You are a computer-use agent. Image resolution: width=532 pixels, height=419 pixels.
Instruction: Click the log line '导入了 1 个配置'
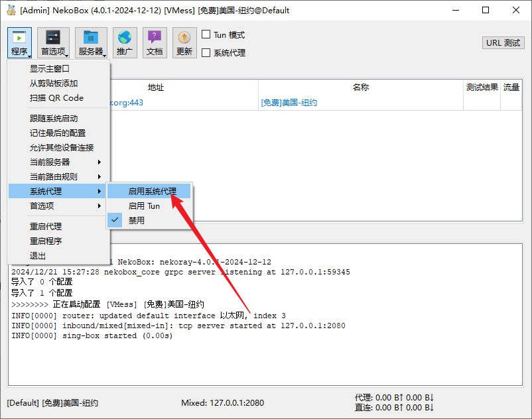pyautogui.click(x=42, y=293)
